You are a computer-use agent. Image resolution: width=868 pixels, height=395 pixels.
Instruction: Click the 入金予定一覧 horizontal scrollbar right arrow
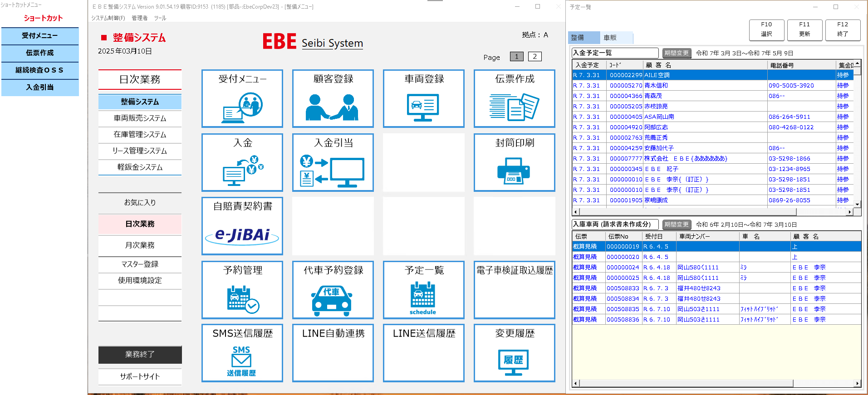coord(850,212)
